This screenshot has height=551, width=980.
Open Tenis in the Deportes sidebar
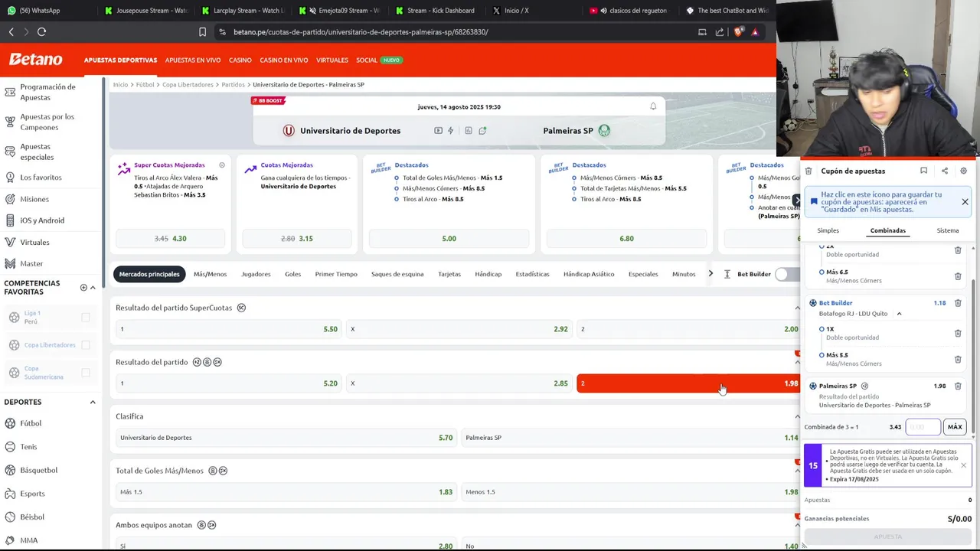[x=28, y=447]
